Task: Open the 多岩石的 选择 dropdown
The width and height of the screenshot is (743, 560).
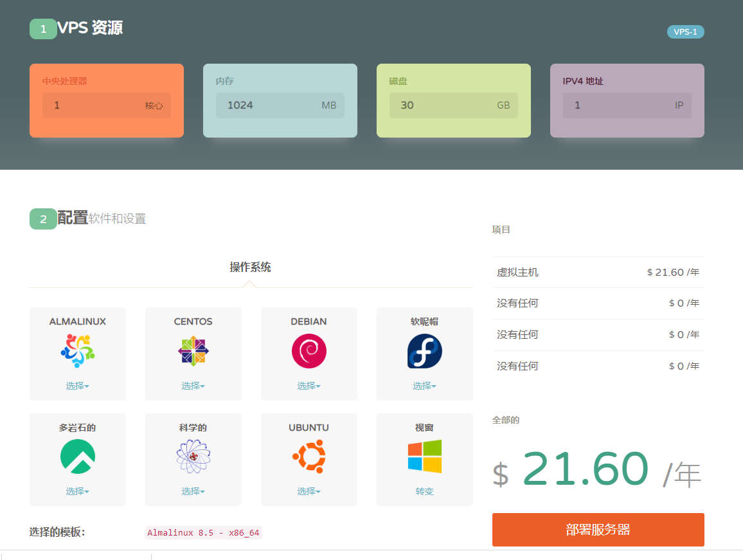Action: [78, 491]
